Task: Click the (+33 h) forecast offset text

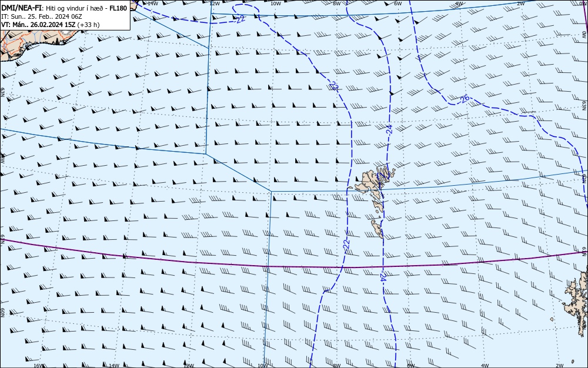Action: pos(89,25)
